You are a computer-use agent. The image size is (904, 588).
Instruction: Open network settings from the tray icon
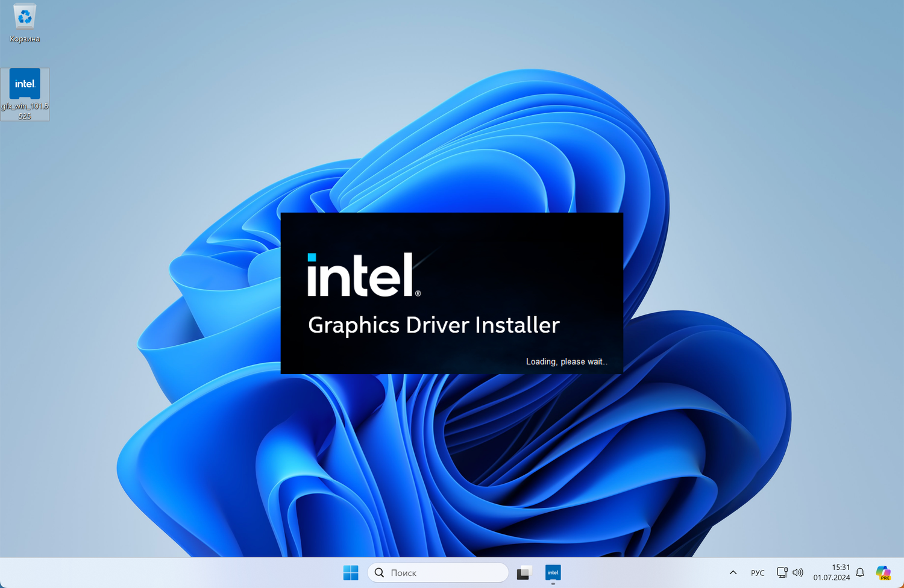(782, 572)
